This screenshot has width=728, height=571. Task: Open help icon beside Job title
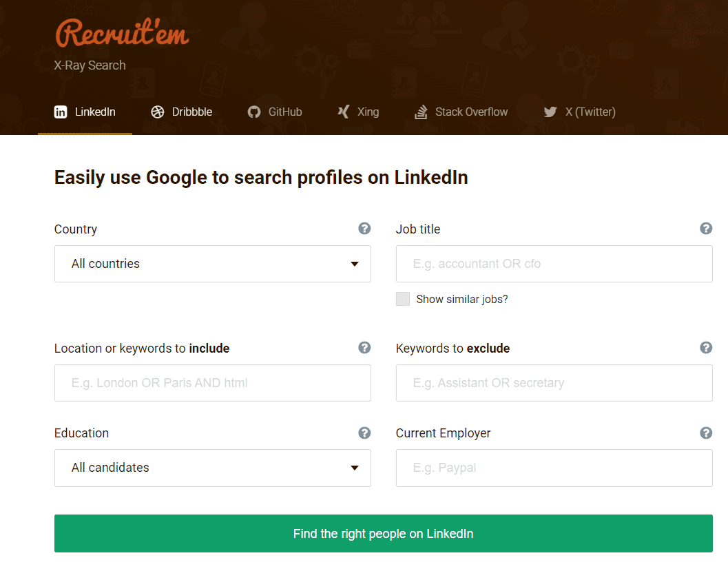[x=706, y=229]
